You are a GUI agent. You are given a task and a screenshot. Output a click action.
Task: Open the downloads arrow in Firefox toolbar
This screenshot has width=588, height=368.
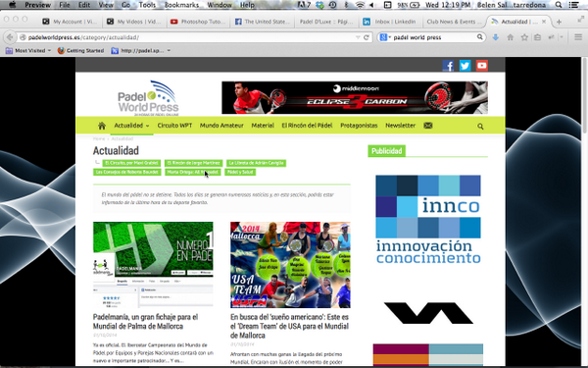point(495,37)
